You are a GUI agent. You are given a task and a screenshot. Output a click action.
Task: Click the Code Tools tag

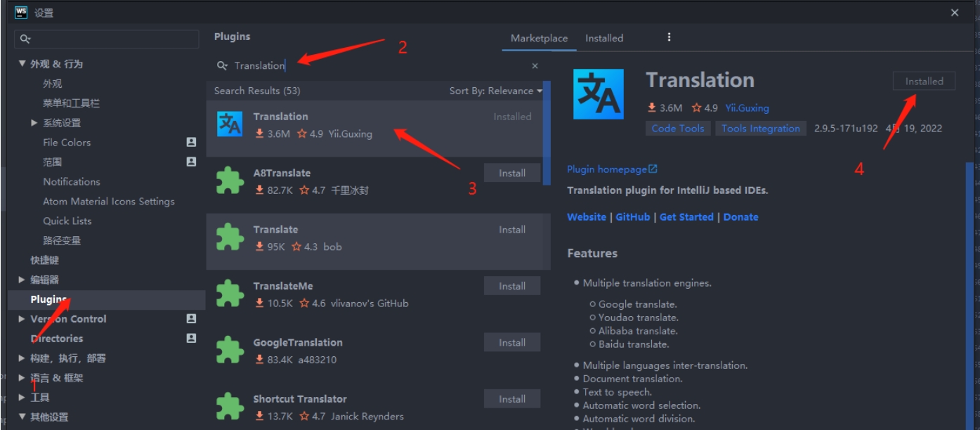pyautogui.click(x=677, y=129)
